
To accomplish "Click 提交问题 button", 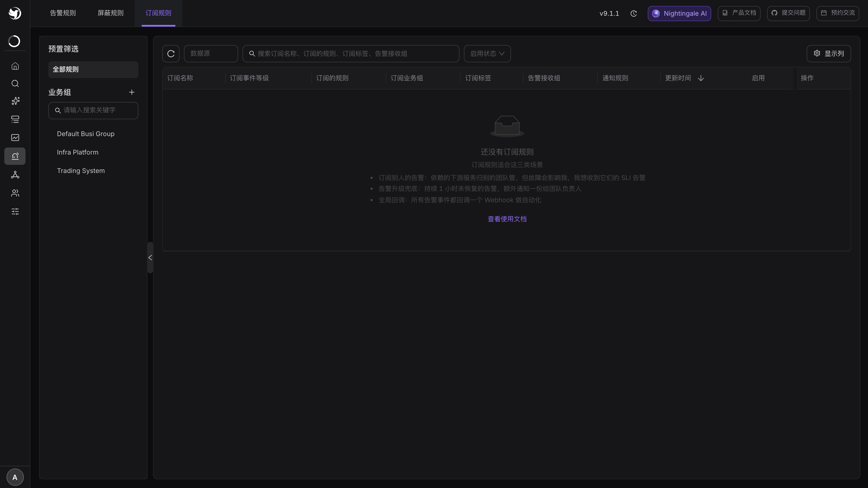I will (x=789, y=14).
